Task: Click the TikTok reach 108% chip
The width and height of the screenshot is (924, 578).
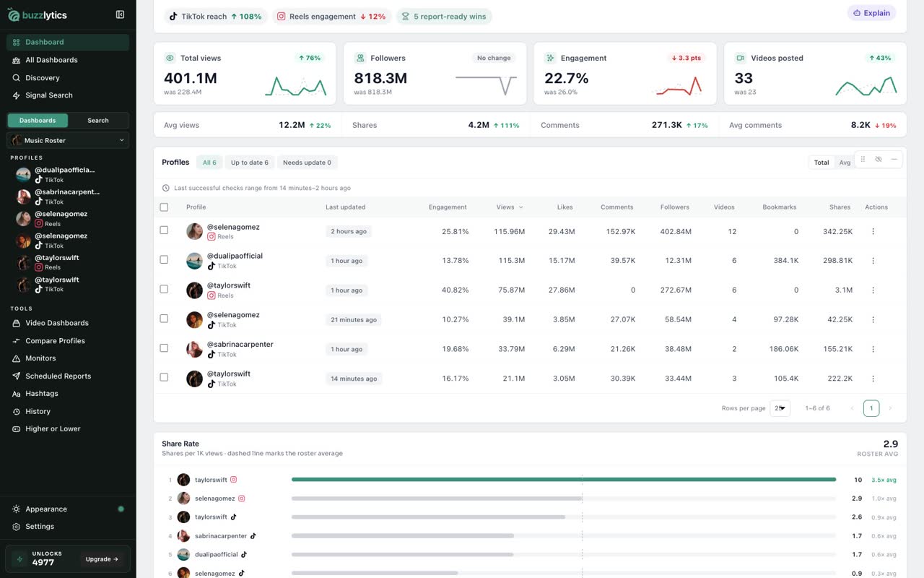Action: 215,17
